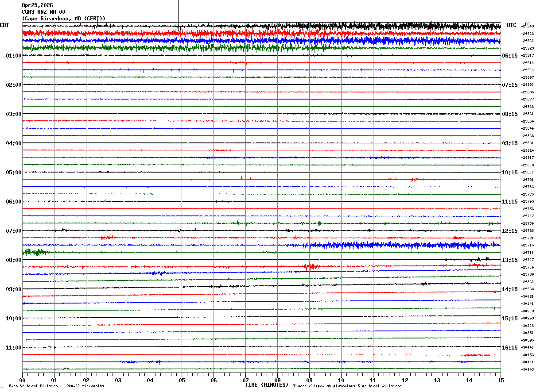
Task: Click the station code 'CGM3 HNZ NM 00'
Action: [43, 12]
